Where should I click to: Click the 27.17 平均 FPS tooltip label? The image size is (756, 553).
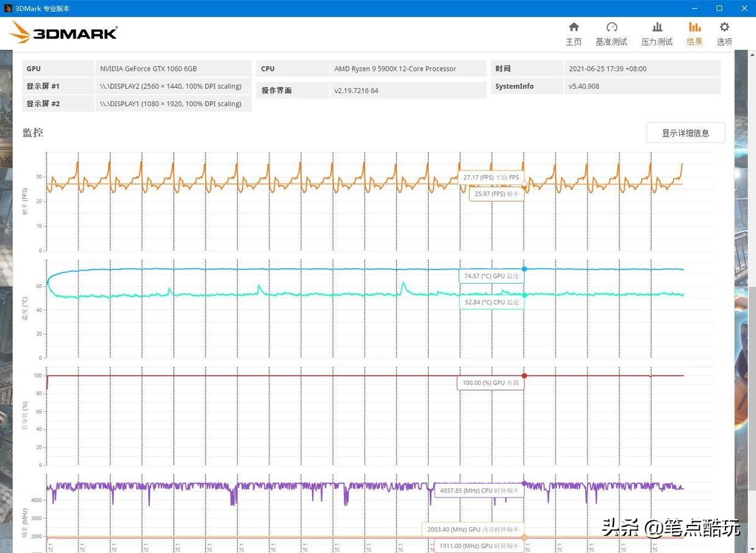point(491,177)
